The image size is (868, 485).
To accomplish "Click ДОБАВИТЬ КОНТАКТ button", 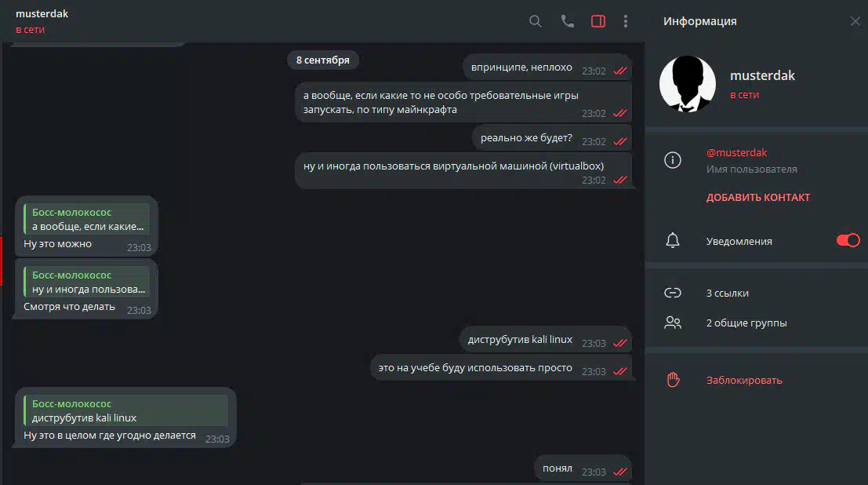I will pyautogui.click(x=758, y=197).
